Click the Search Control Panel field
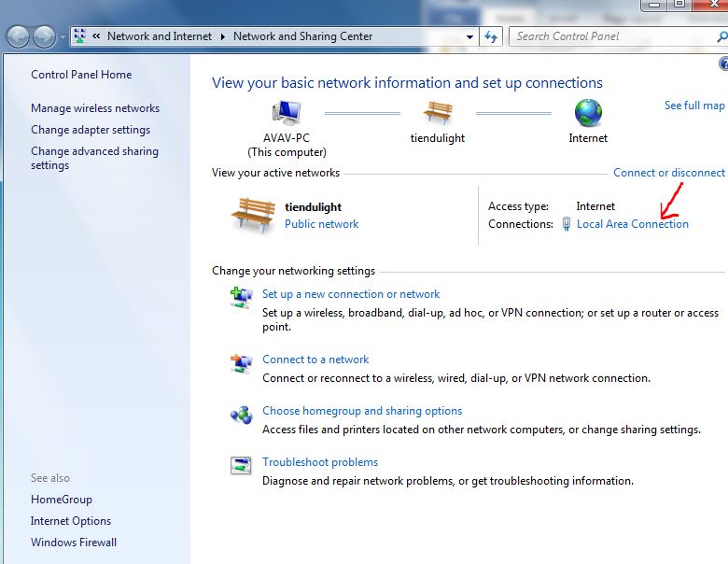 [611, 36]
